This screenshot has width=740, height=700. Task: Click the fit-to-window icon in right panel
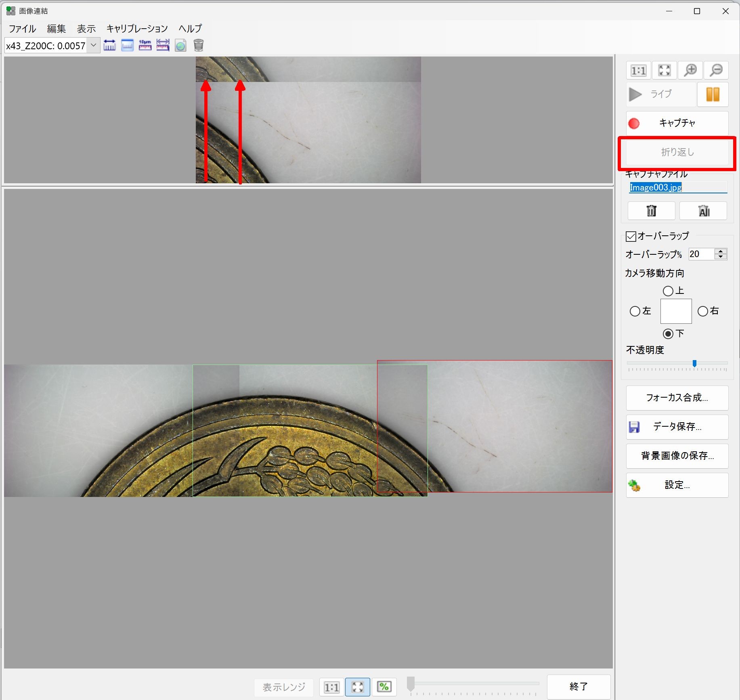coord(664,71)
